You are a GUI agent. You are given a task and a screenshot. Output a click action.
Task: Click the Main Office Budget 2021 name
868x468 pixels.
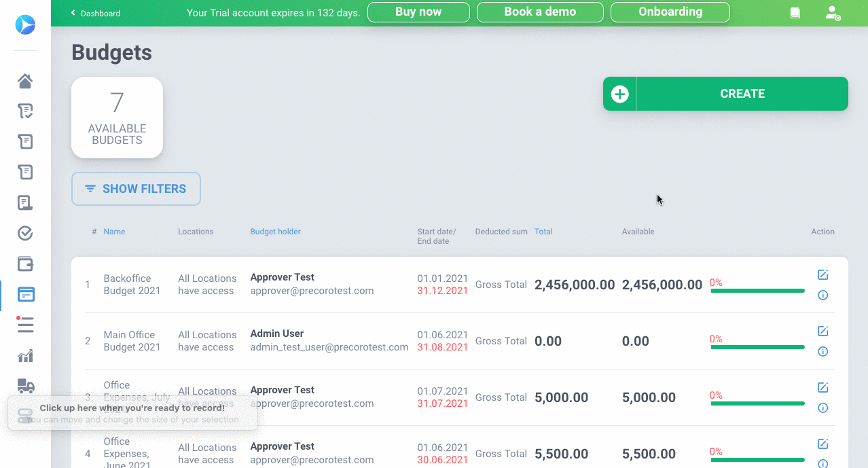point(132,341)
